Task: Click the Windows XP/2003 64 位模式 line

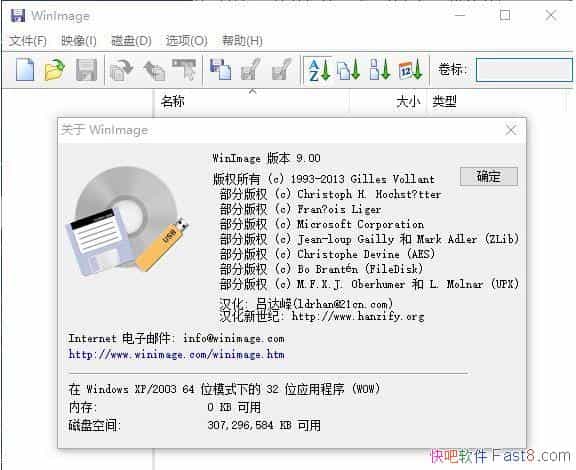Action: pos(224,389)
